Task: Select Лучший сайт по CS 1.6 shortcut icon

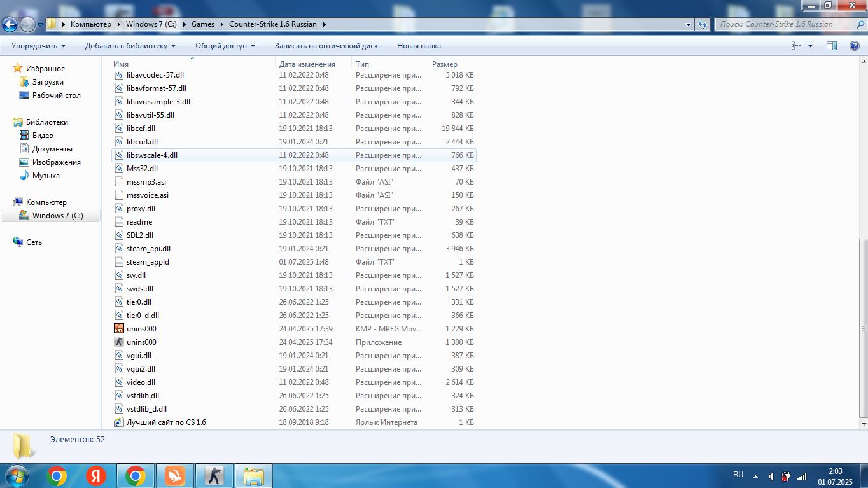Action: click(119, 422)
